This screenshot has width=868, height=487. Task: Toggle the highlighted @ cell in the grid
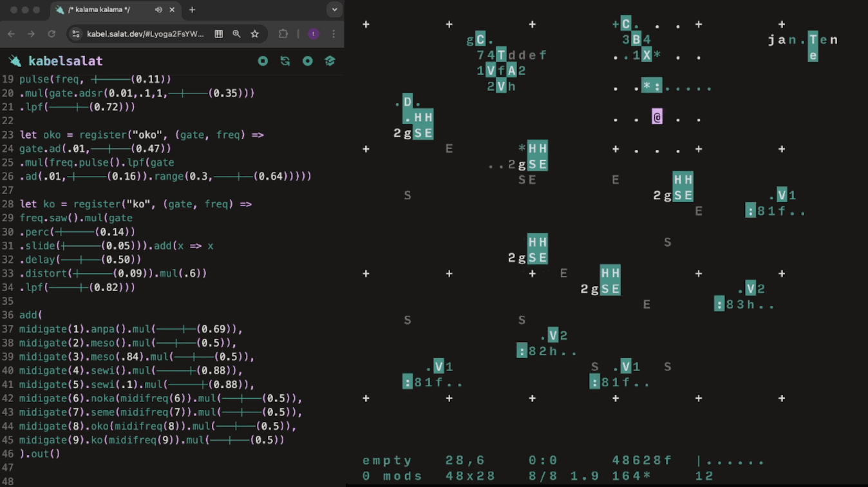[657, 117]
